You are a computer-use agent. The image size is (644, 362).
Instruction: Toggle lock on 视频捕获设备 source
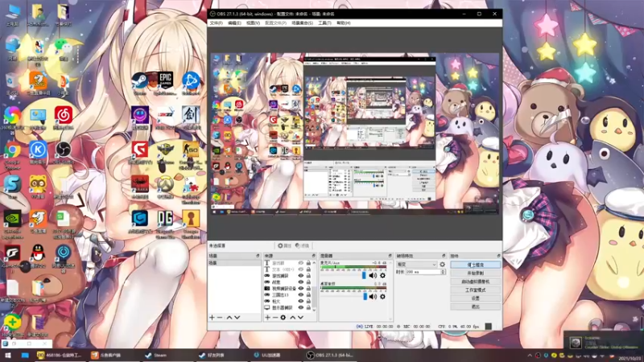(x=308, y=289)
